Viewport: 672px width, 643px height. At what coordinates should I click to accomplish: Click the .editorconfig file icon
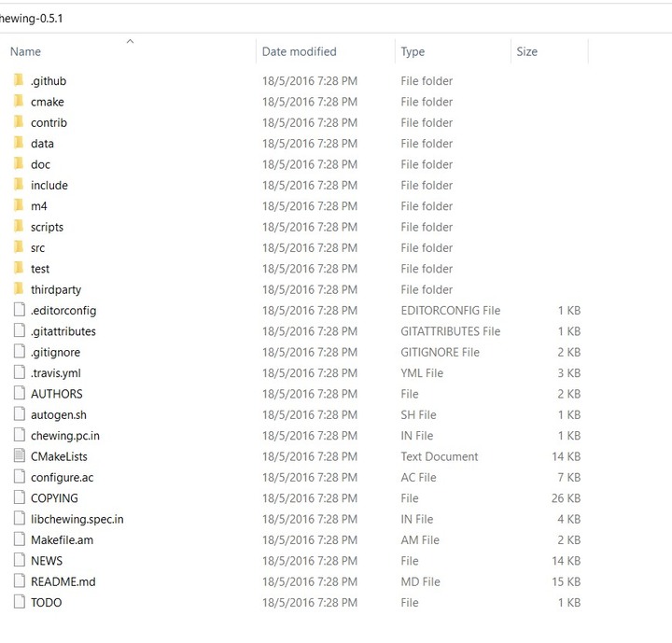click(20, 310)
